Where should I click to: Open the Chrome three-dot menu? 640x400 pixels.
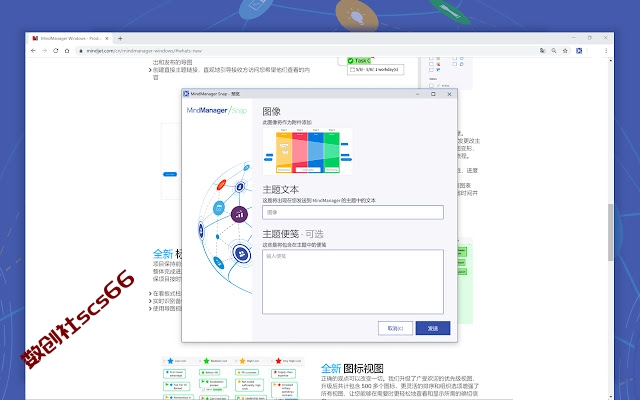tap(606, 51)
